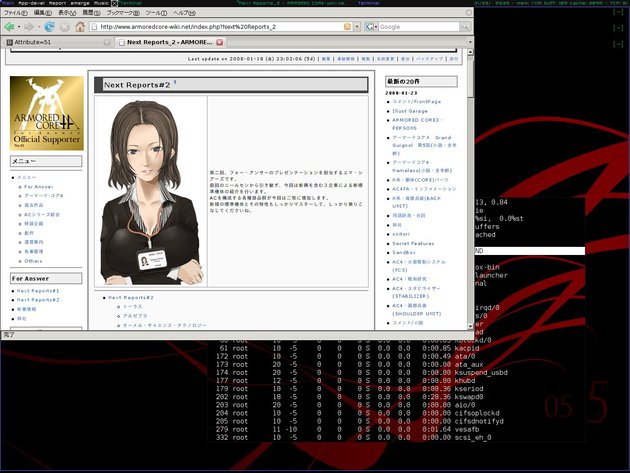Open the Forward history dropdown arrow
The image size is (630, 473).
(x=39, y=27)
